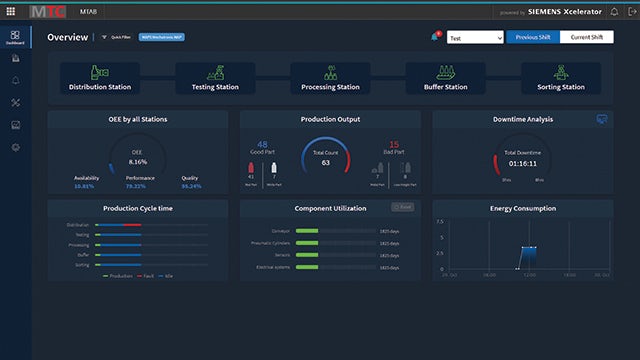Click the Buffer Station card label
Image resolution: width=640 pixels, height=360 pixels.
tap(445, 87)
